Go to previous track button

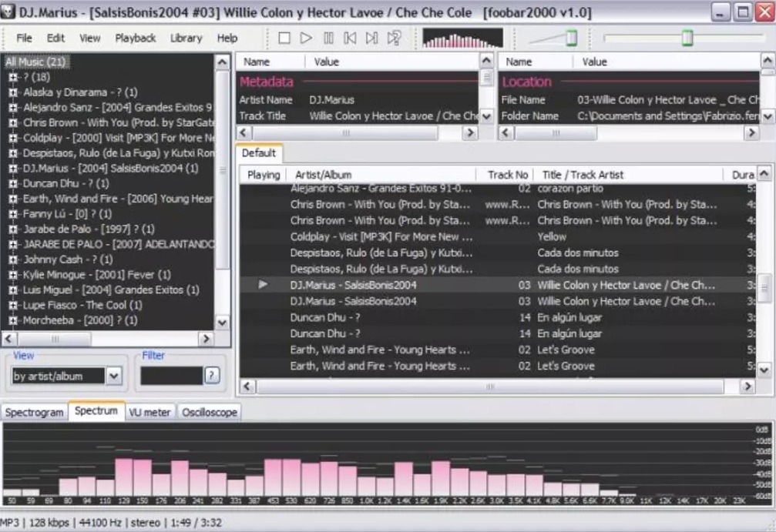[x=350, y=38]
